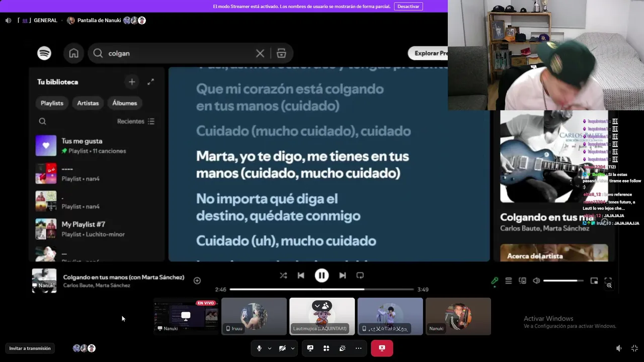Image resolution: width=644 pixels, height=362 pixels.
Task: Click speaker icon beside GENERAL channel
Action: pos(8,21)
